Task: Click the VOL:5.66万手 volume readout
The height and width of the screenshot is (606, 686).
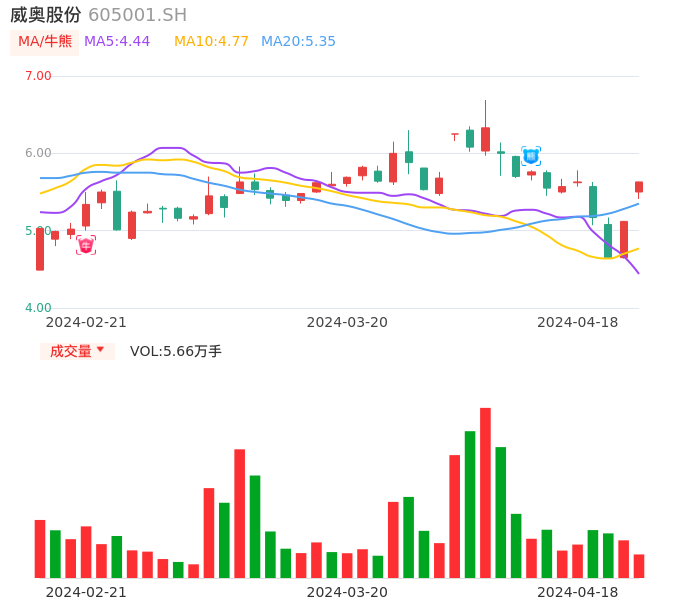Action: [x=176, y=351]
